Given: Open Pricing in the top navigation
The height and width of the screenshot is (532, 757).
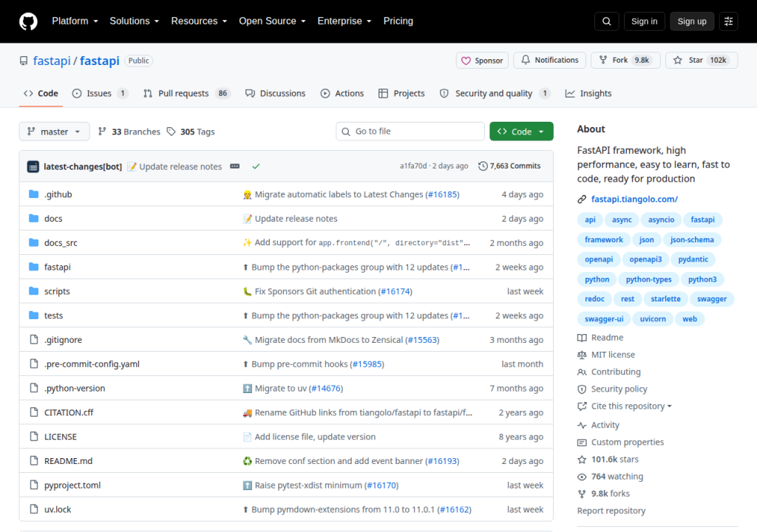Looking at the screenshot, I should 398,21.
